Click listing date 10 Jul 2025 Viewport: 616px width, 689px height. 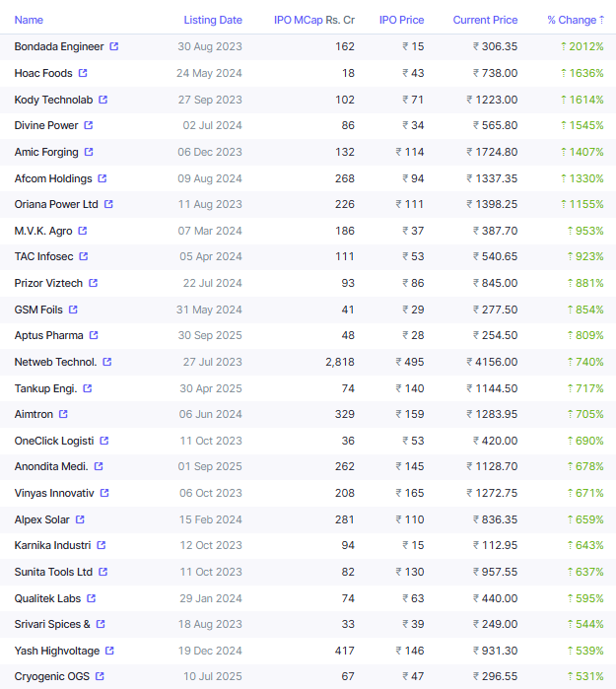click(x=213, y=676)
